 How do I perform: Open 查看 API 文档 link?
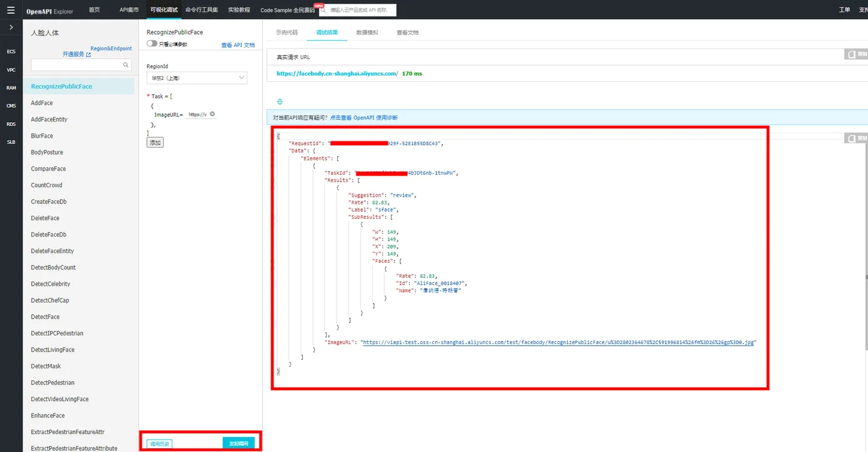[x=238, y=45]
